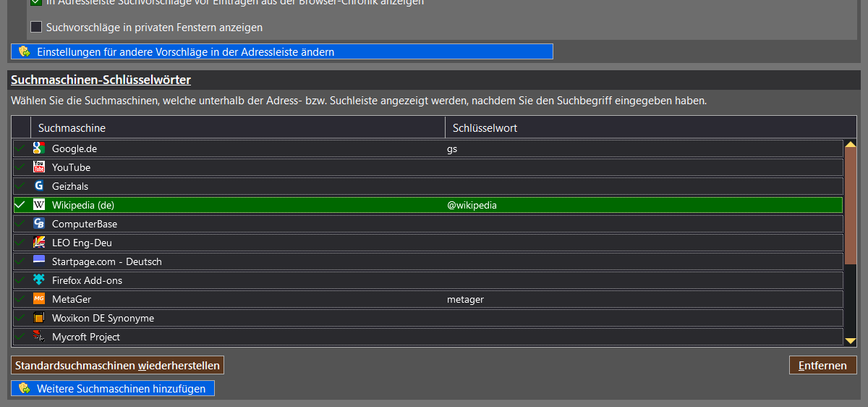The height and width of the screenshot is (407, 868).
Task: Select the 'LEO Eng-Deu' row name
Action: (82, 243)
